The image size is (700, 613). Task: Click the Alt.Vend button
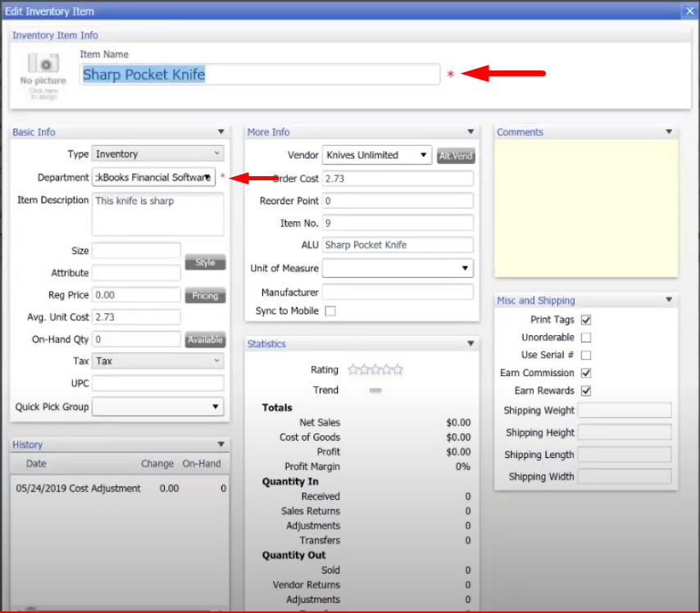click(456, 156)
